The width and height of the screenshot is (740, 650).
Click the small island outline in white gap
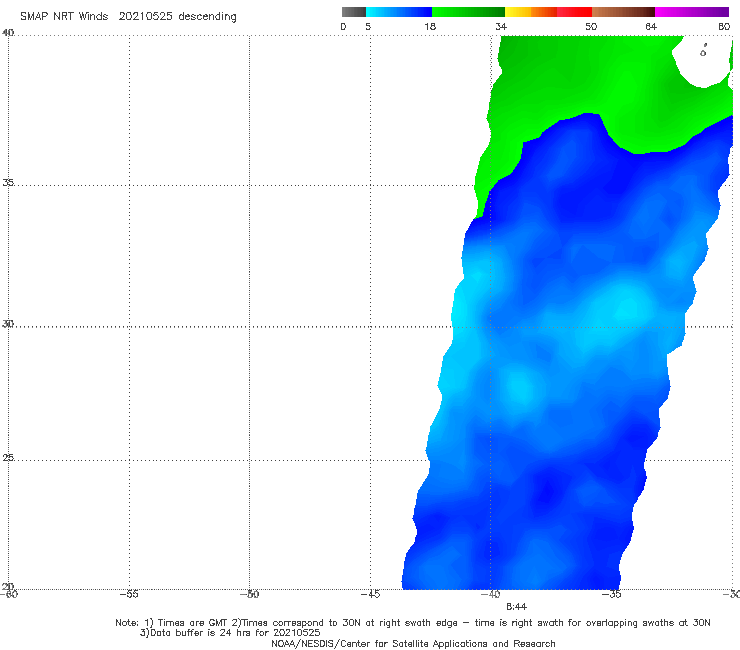(x=703, y=51)
